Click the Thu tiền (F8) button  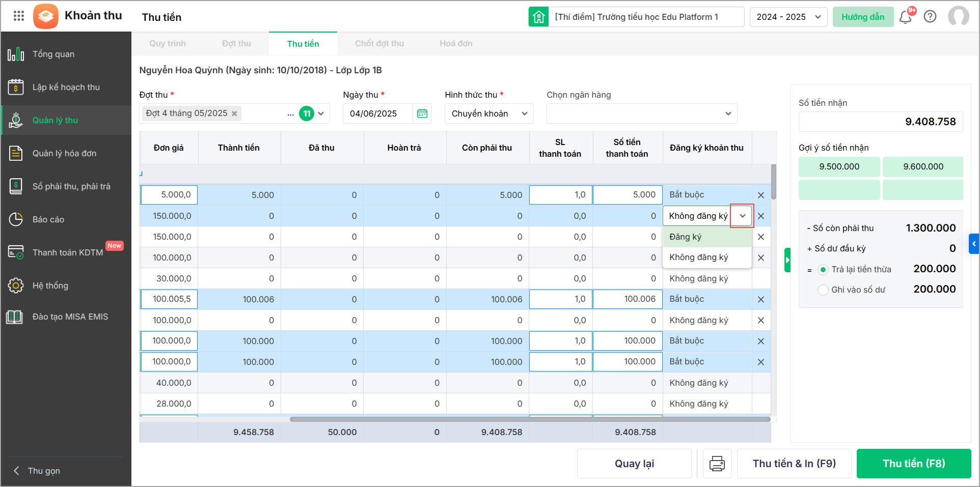pos(913,464)
